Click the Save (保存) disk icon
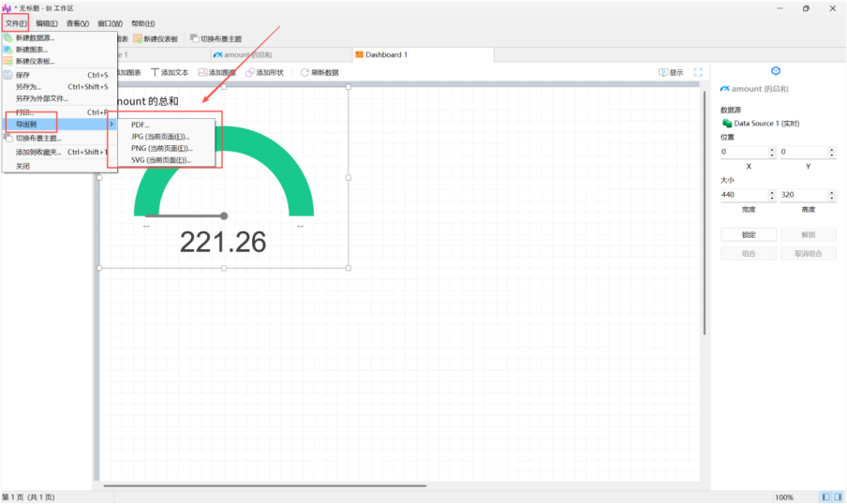Viewport: 847px width, 504px height. coord(8,75)
